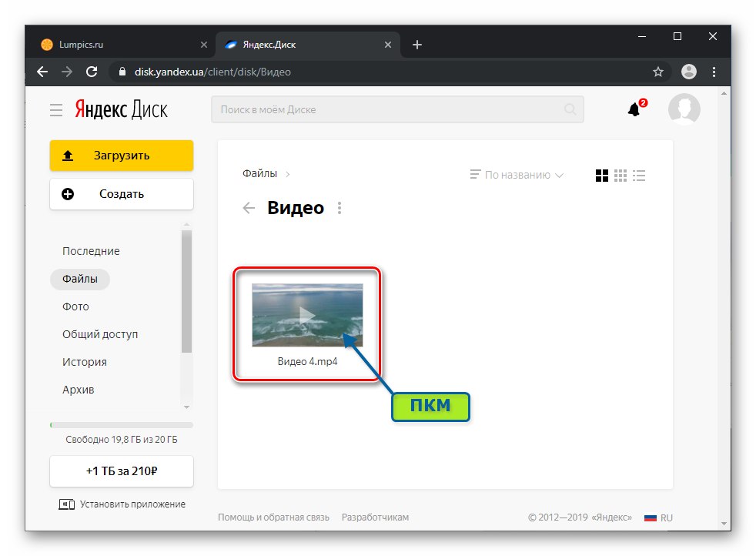Click browser back arrow
The image size is (756, 556).
[42, 72]
